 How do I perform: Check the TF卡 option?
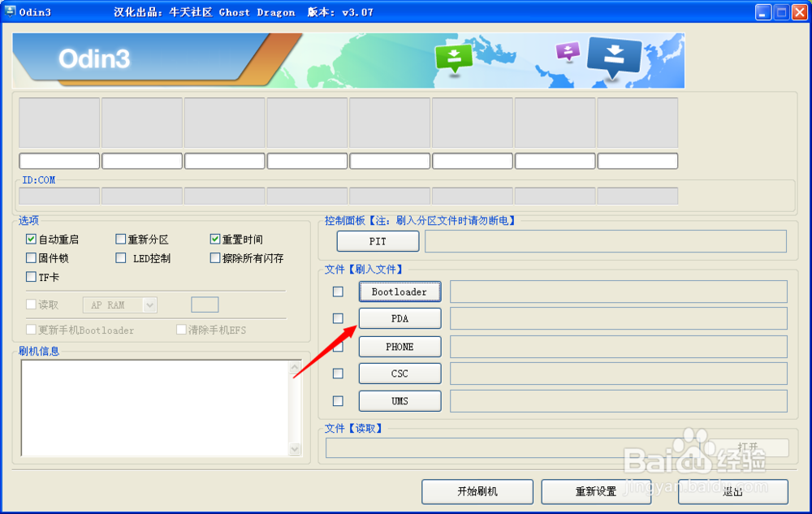pyautogui.click(x=31, y=277)
